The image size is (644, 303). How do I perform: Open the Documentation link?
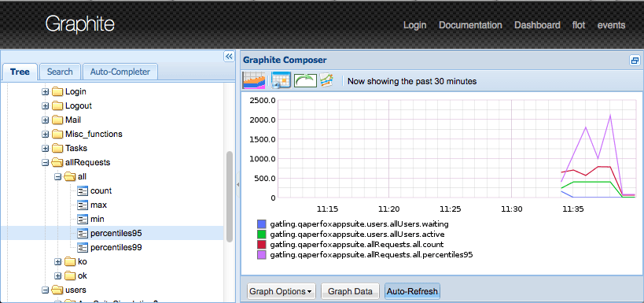pos(471,25)
